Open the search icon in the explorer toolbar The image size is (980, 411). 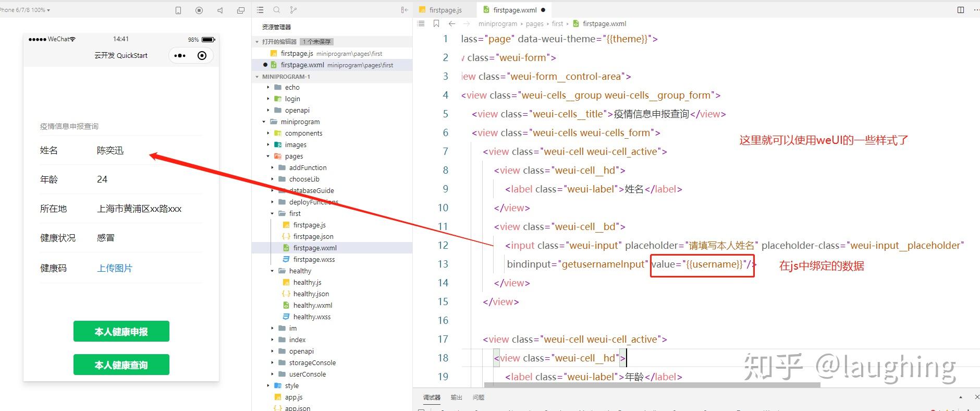[x=277, y=10]
